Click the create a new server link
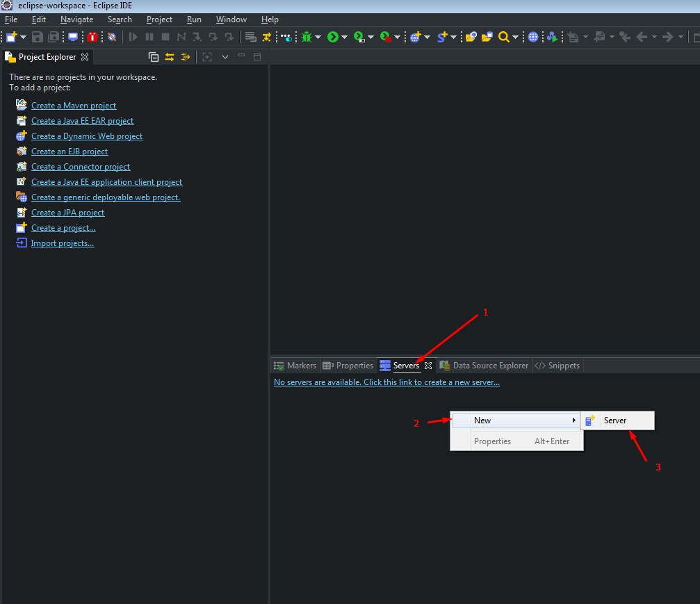700x604 pixels. [x=386, y=382]
